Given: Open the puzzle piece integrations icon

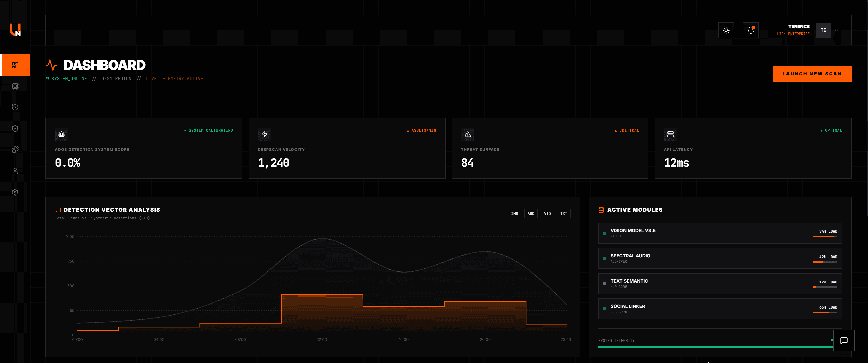Looking at the screenshot, I should [x=15, y=150].
